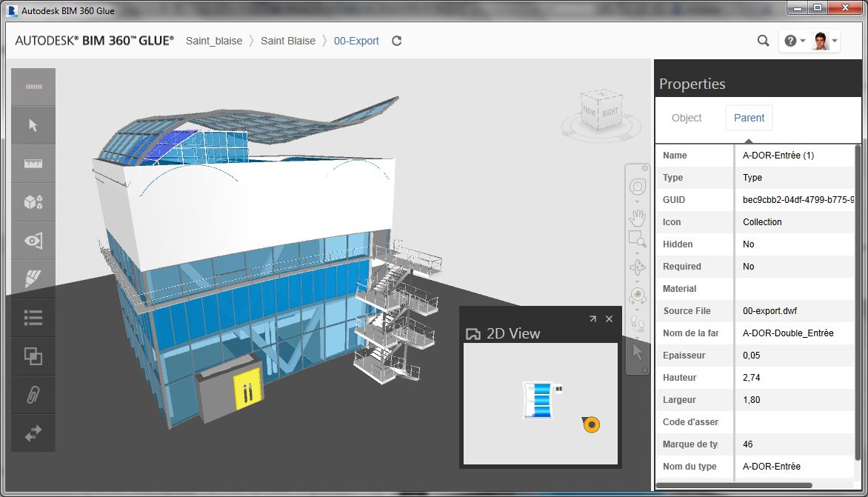
Task: Click the Properties panel horizontal scrollbar
Action: 734,485
